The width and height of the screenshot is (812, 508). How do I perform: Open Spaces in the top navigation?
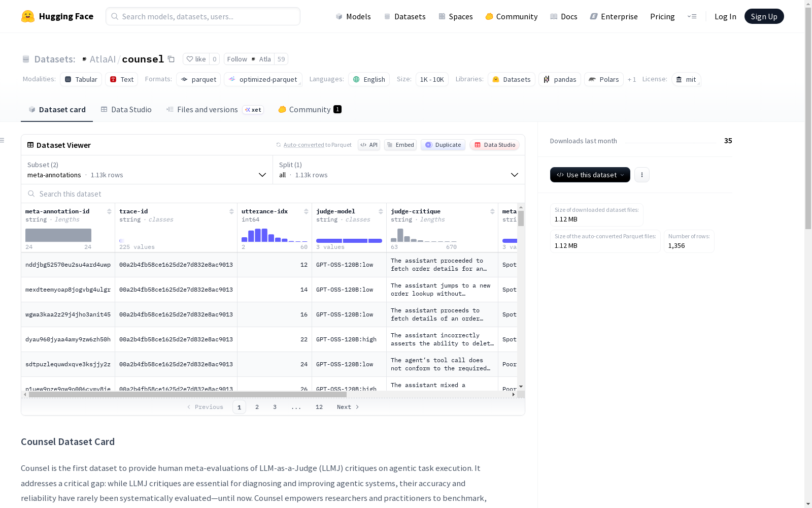click(x=455, y=16)
